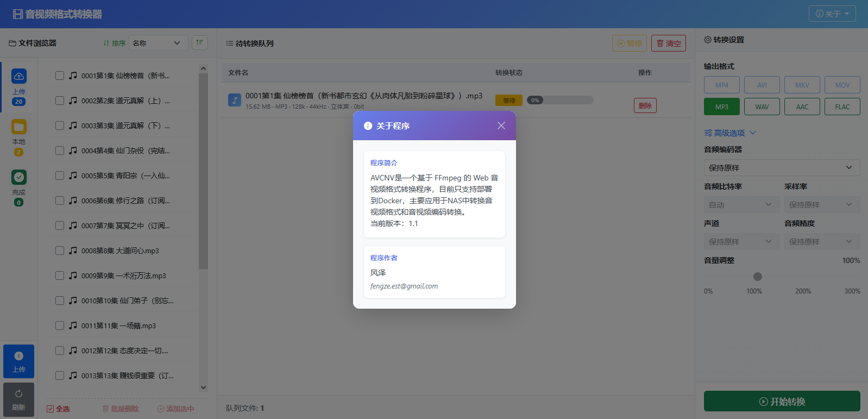Click the music file icon in queue

(x=235, y=100)
